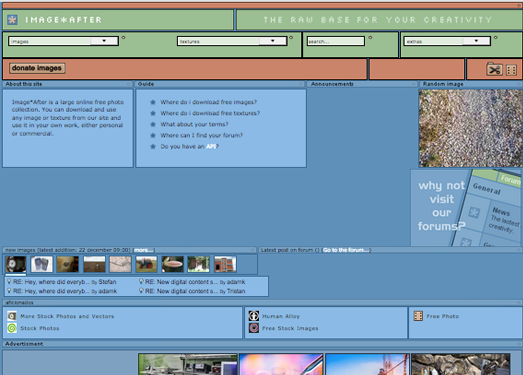Open the pink flower bud thumbnail

click(172, 264)
